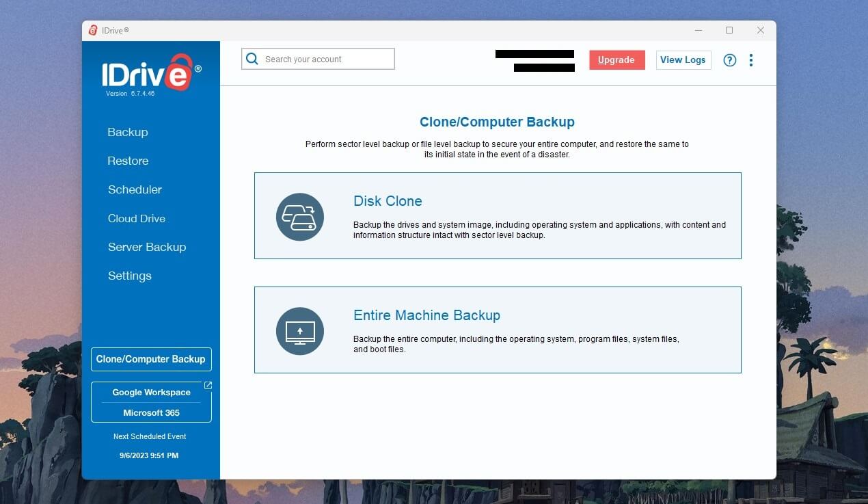Click the Next Scheduled Event date 9/6/2023

coord(149,455)
